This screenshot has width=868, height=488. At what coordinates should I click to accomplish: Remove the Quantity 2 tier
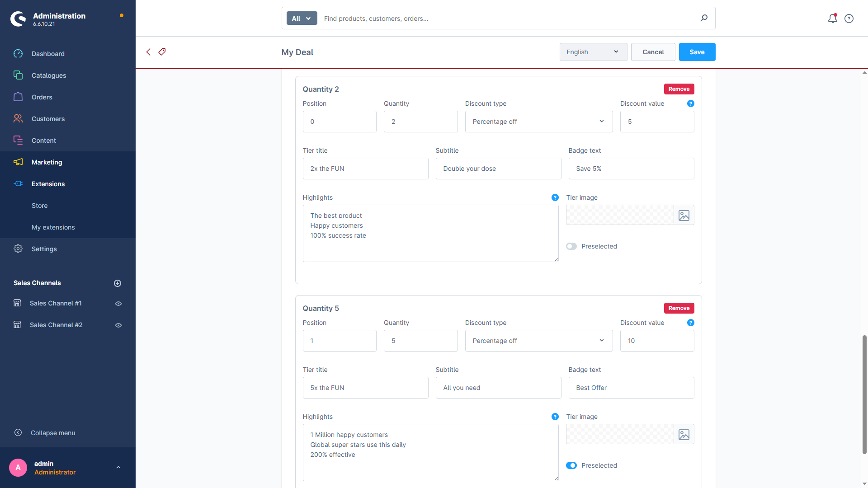pyautogui.click(x=679, y=89)
